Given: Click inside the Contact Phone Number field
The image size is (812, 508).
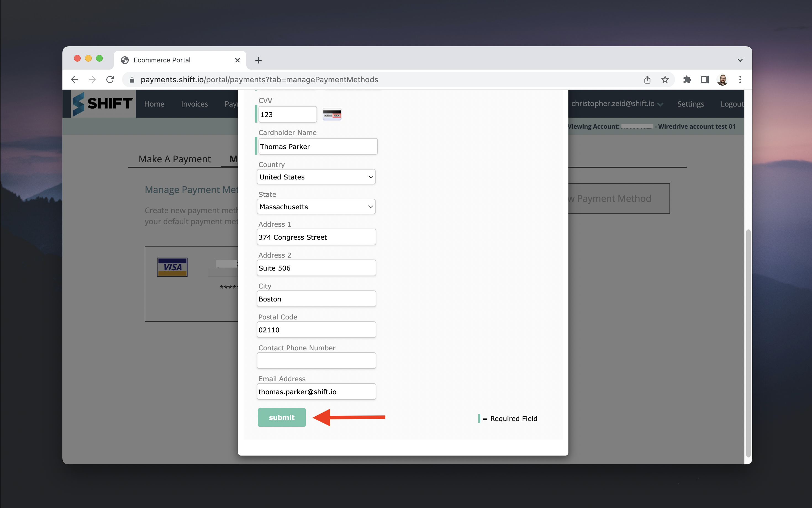Looking at the screenshot, I should pos(316,360).
